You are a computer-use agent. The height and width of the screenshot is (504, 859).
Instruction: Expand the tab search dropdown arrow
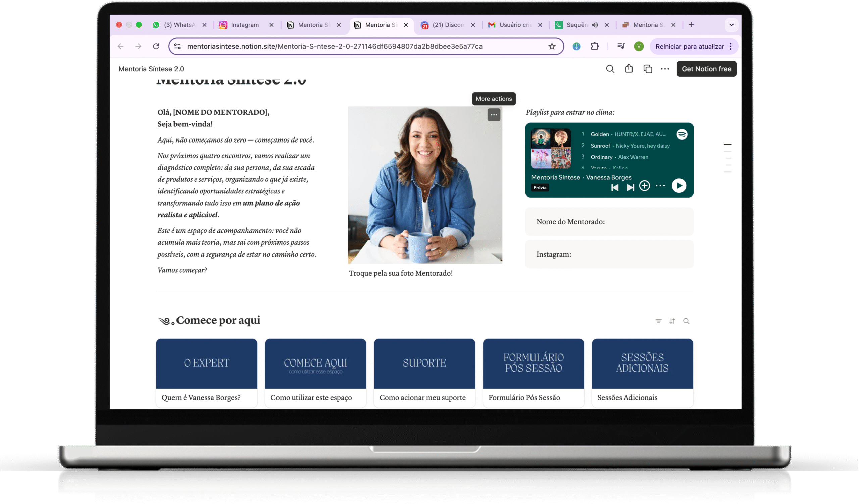[x=731, y=25]
